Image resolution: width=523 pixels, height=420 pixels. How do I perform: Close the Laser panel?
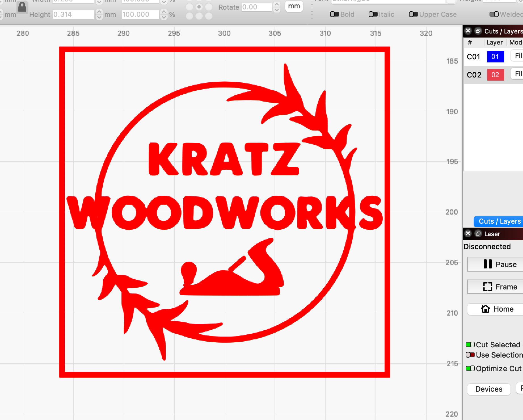(468, 233)
